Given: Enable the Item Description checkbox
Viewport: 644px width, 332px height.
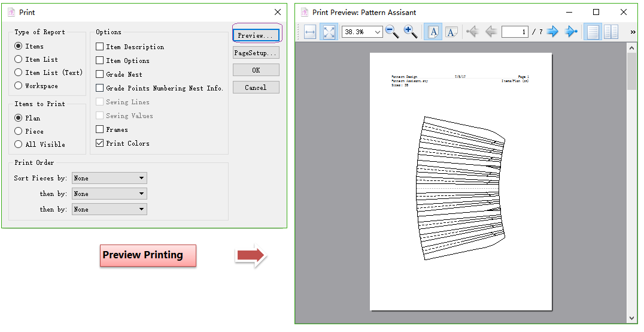Looking at the screenshot, I should pos(100,47).
